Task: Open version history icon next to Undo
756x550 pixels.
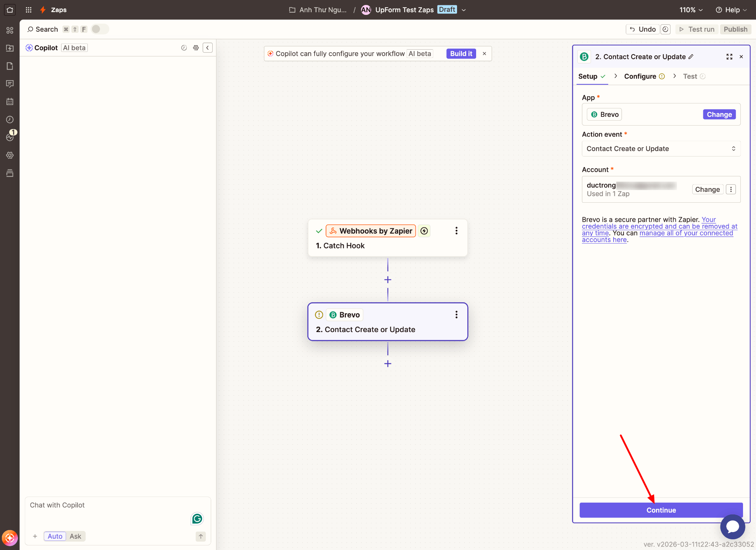Action: coord(666,29)
